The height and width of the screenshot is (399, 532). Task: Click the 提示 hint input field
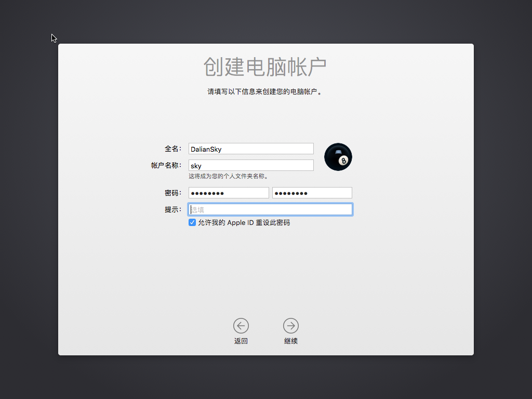(x=270, y=209)
